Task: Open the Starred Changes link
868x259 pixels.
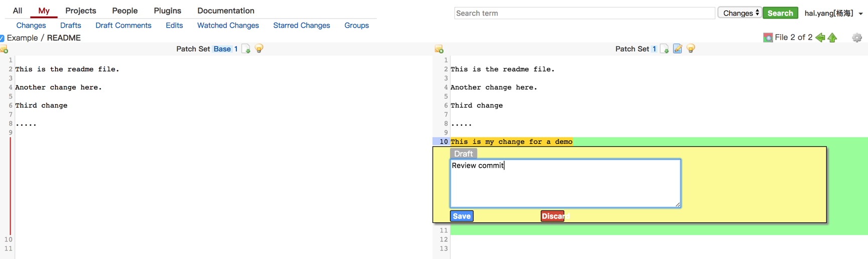Action: point(301,25)
